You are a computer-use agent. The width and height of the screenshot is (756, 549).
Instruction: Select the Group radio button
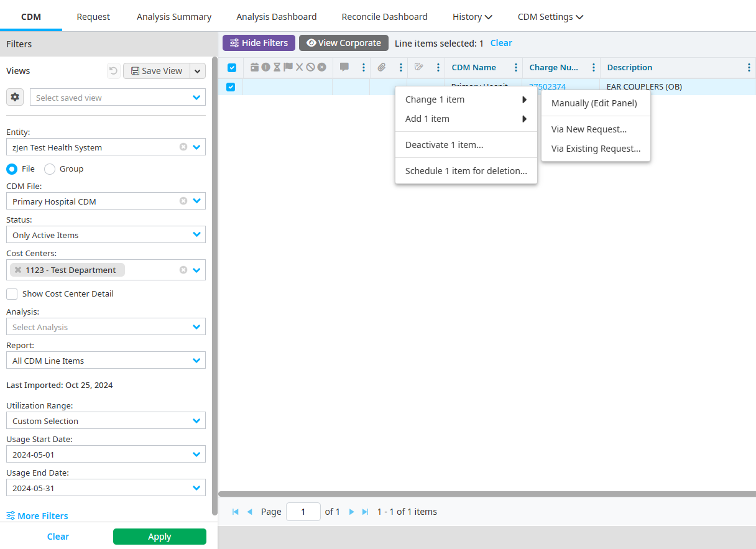tap(50, 169)
